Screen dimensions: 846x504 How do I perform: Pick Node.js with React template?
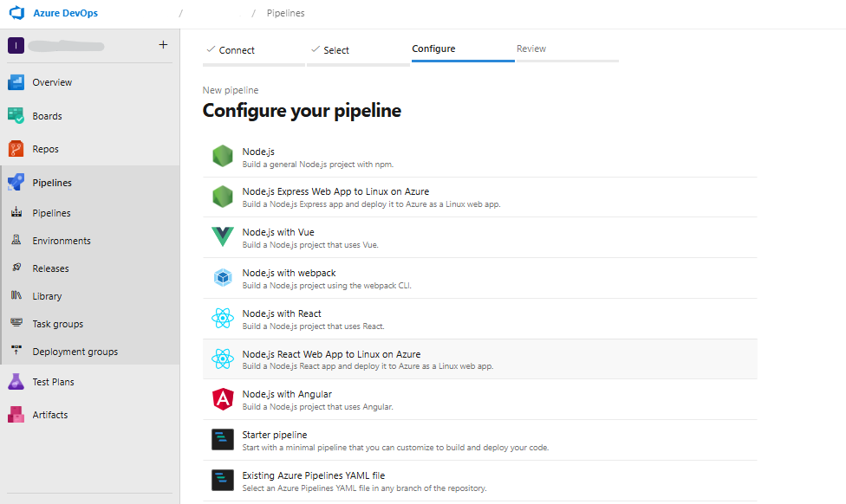(282, 313)
